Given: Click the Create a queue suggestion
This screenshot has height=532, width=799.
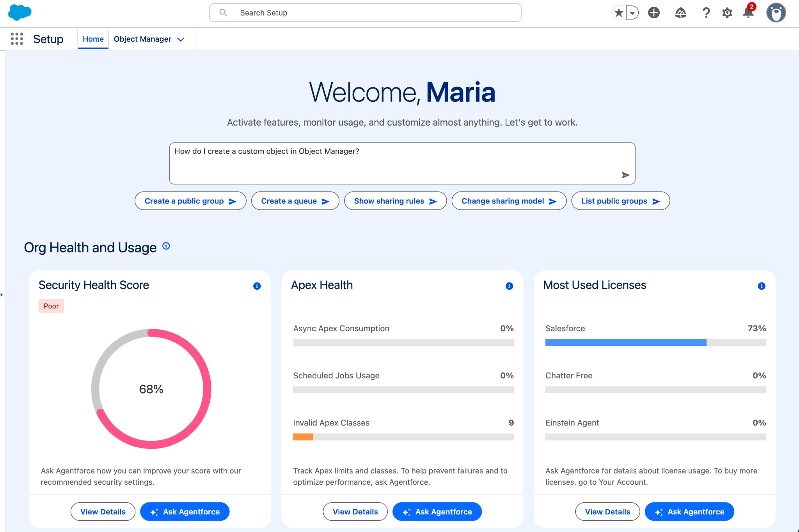Looking at the screenshot, I should click(x=295, y=201).
